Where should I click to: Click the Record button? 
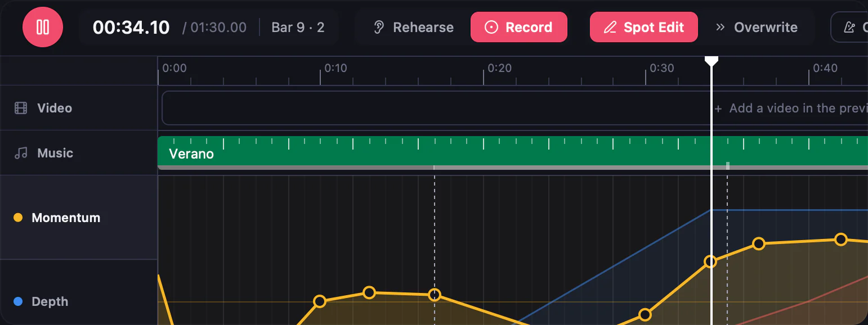coord(519,27)
